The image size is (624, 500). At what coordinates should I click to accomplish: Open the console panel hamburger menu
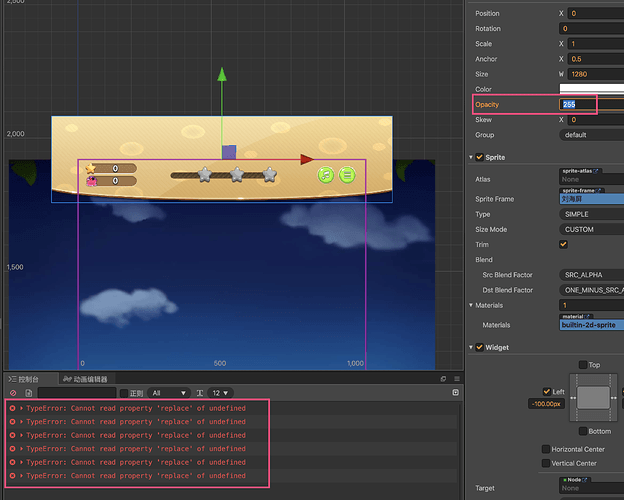[457, 379]
